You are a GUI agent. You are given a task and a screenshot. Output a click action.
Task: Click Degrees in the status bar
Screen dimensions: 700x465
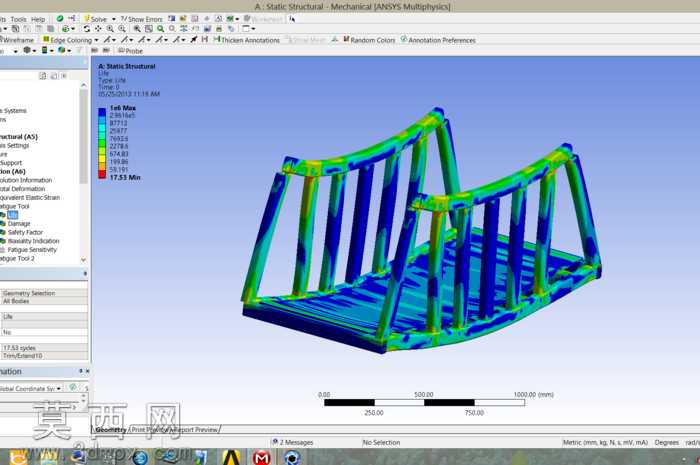667,442
